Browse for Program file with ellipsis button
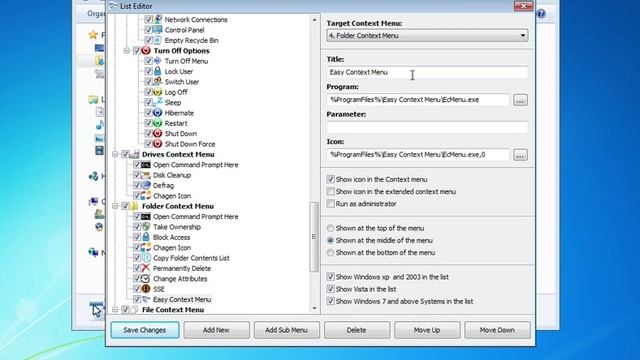The height and width of the screenshot is (360, 640). click(520, 100)
